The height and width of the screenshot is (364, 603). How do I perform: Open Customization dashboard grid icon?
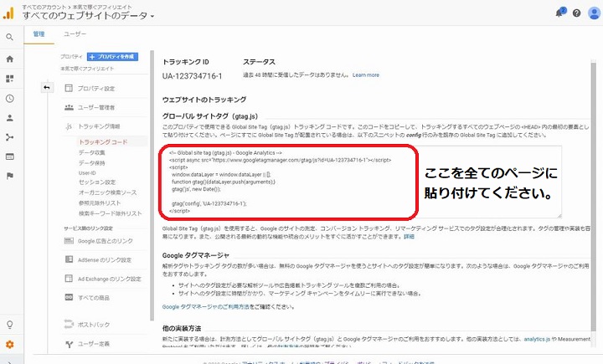[9, 79]
